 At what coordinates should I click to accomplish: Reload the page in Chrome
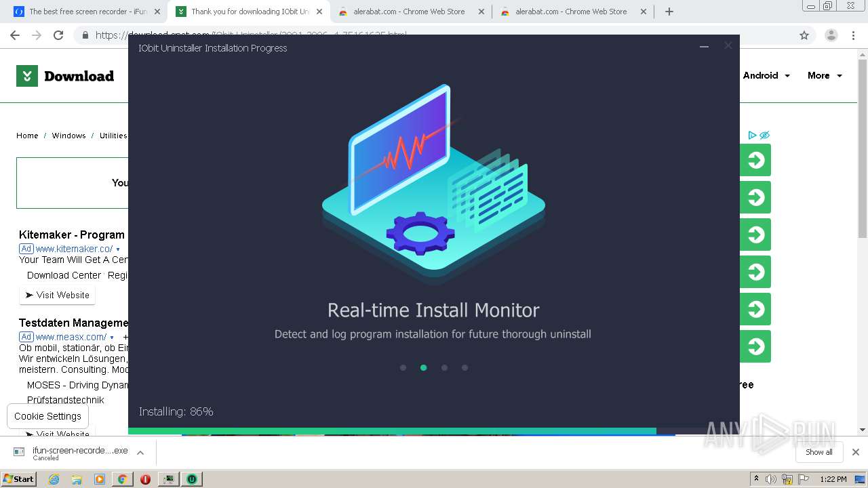click(x=58, y=35)
